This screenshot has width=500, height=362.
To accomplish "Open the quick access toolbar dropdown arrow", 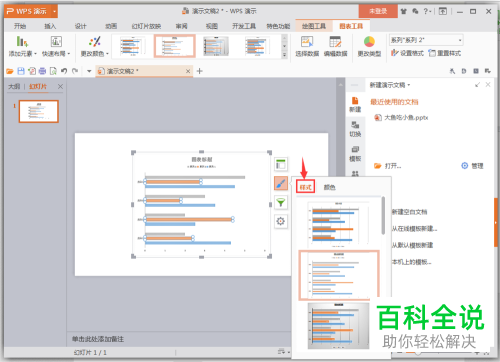I will click(89, 71).
